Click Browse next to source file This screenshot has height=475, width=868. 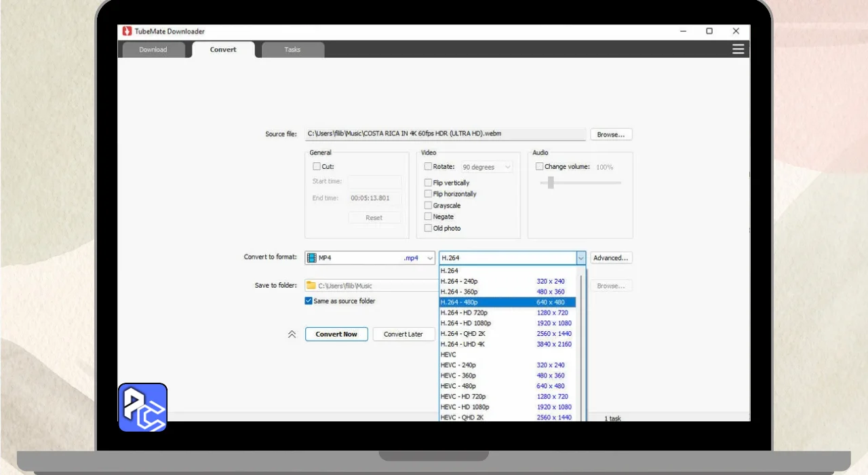pos(610,134)
